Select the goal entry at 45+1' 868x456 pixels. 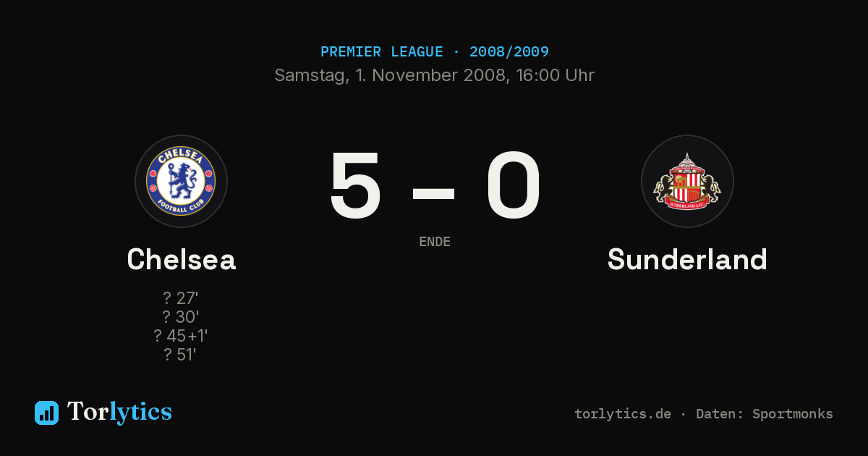(x=181, y=336)
